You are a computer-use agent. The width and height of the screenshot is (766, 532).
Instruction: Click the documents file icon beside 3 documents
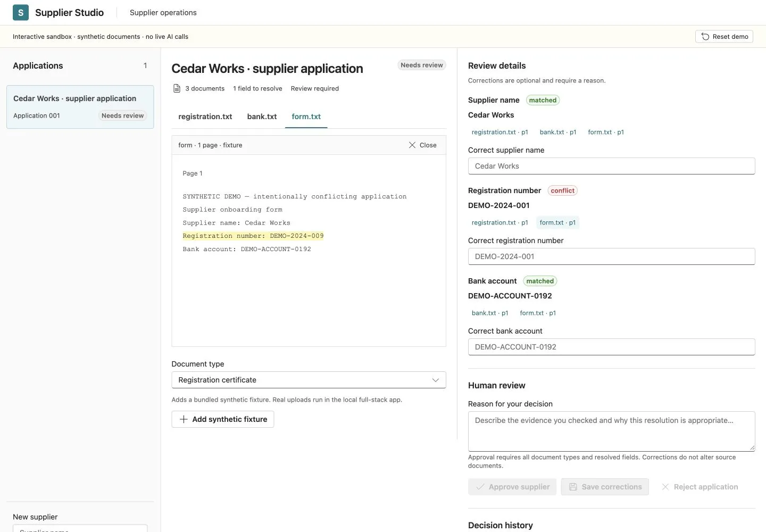point(177,88)
